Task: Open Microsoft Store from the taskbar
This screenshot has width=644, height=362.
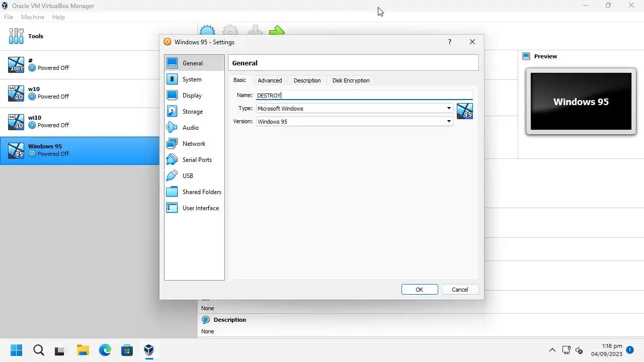Action: (127, 350)
